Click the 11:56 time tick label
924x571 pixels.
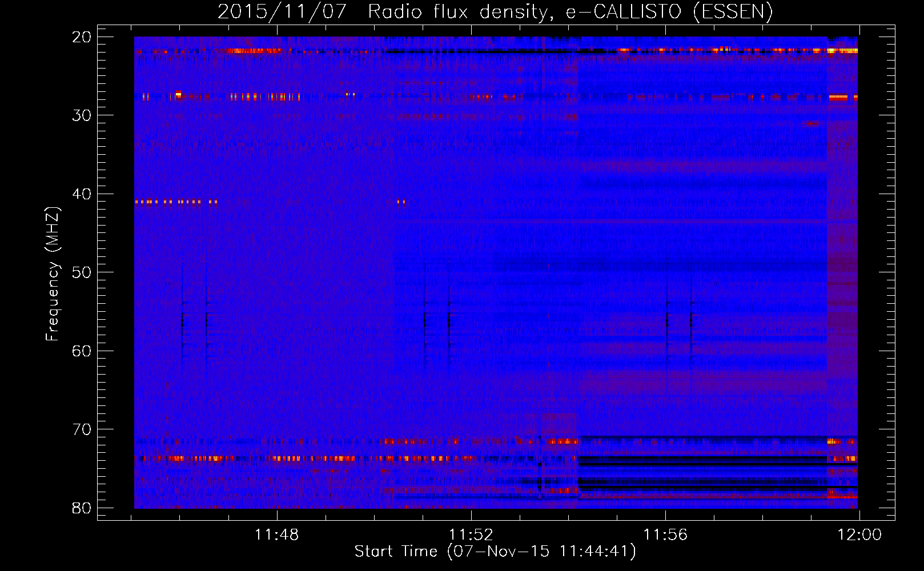pyautogui.click(x=665, y=535)
